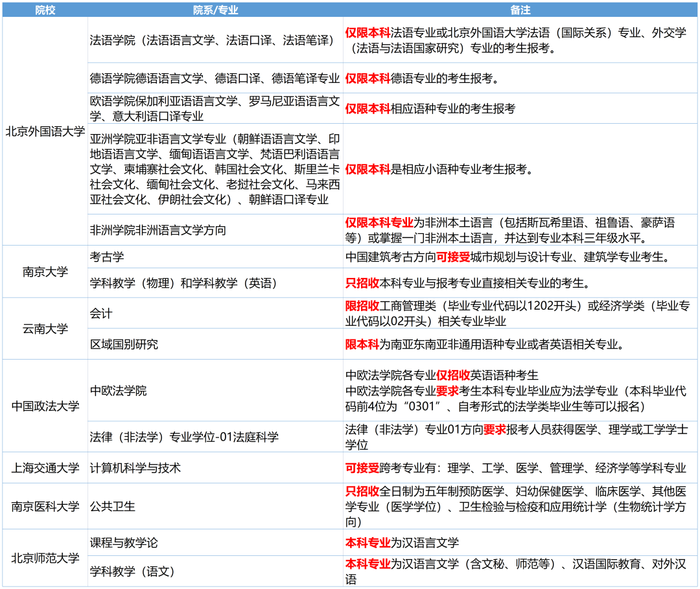Click the note about 中国建筑考古方向
Screen dimensions: 700x589
(x=520, y=257)
